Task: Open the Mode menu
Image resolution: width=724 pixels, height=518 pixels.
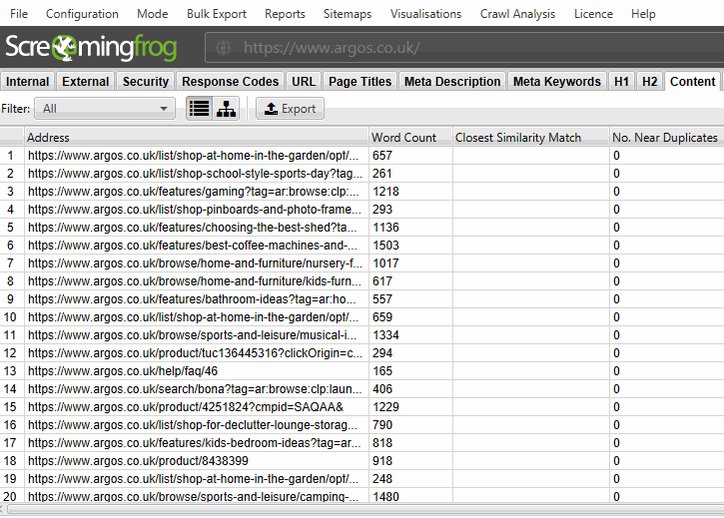Action: click(152, 14)
